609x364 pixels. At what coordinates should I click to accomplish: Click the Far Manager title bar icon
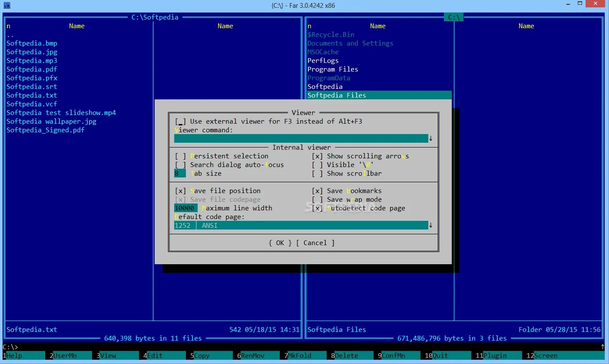7,5
